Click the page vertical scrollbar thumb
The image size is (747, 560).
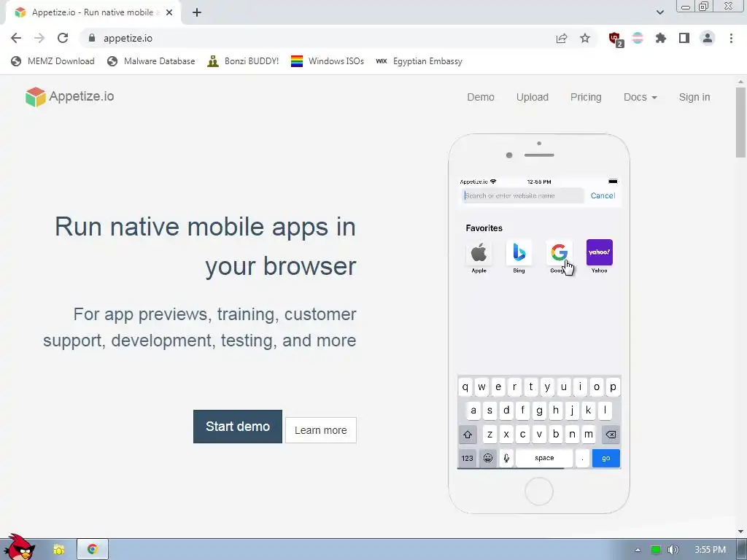coord(740,122)
